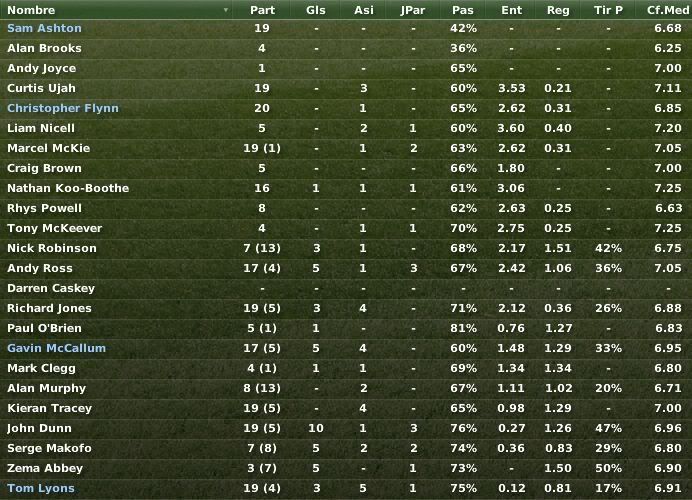Click the Ent column header
This screenshot has width=692, height=500.
(511, 10)
